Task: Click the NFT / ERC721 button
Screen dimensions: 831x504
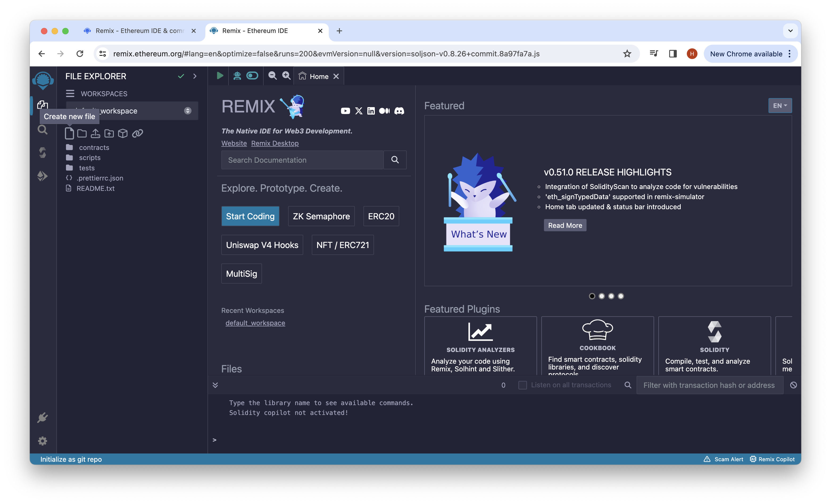Action: [343, 245]
